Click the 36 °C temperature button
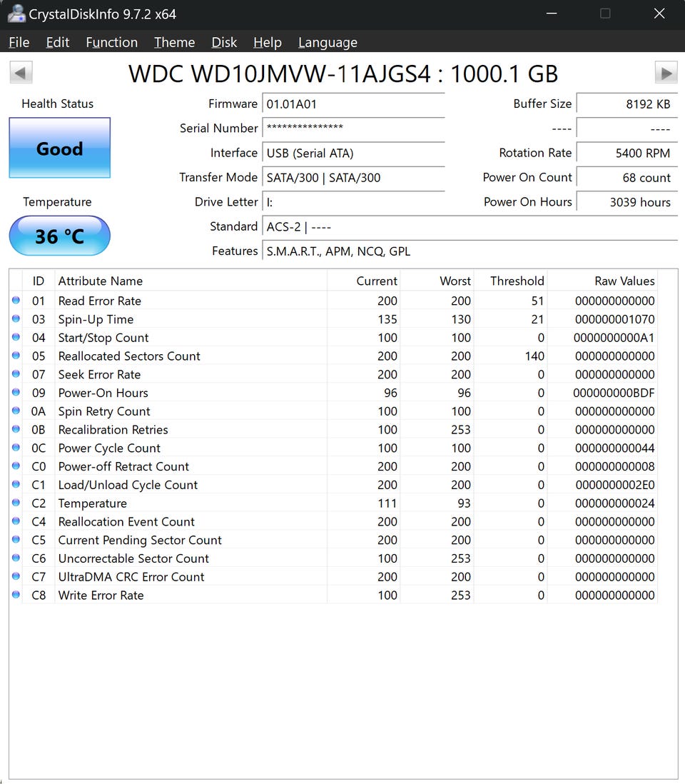 click(59, 236)
